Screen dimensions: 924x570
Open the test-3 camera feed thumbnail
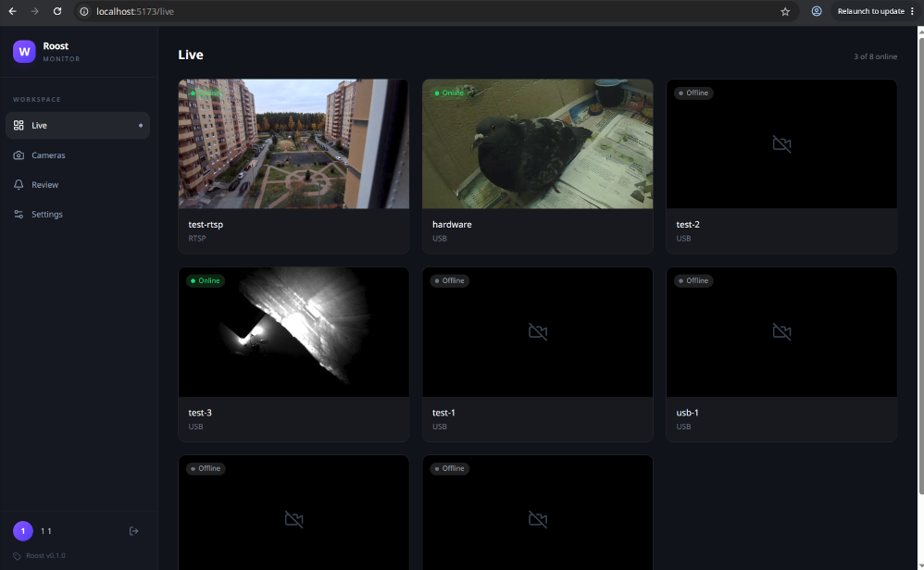coord(293,332)
